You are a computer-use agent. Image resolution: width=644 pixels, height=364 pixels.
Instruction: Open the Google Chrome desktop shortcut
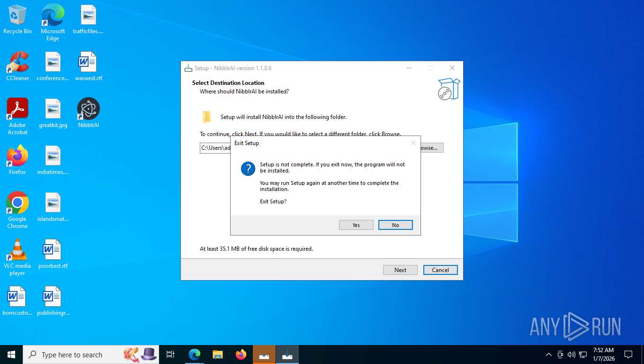[x=18, y=210]
